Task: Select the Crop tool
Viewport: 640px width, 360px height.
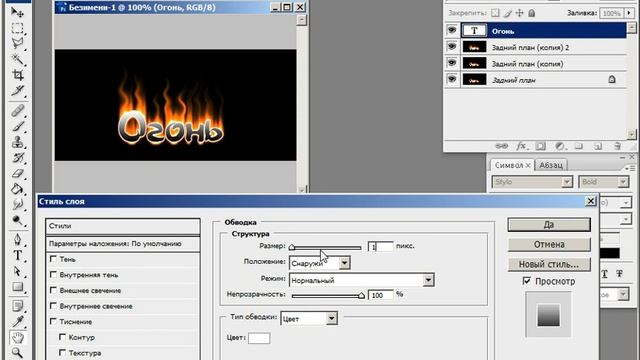Action: tap(18, 75)
